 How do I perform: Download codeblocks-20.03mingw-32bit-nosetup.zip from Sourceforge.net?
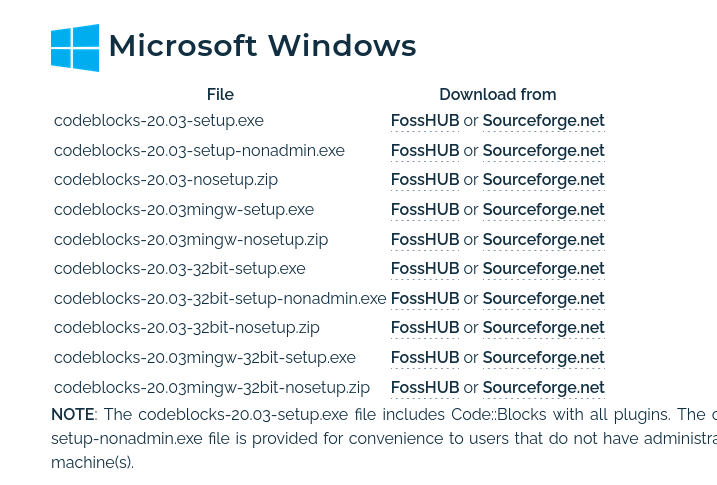(544, 387)
